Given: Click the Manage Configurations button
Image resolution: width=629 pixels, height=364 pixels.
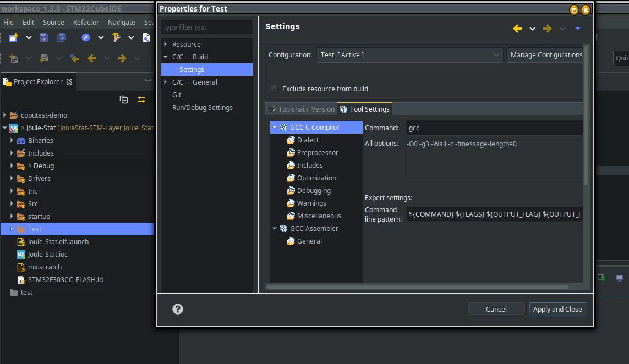Looking at the screenshot, I should (x=545, y=55).
